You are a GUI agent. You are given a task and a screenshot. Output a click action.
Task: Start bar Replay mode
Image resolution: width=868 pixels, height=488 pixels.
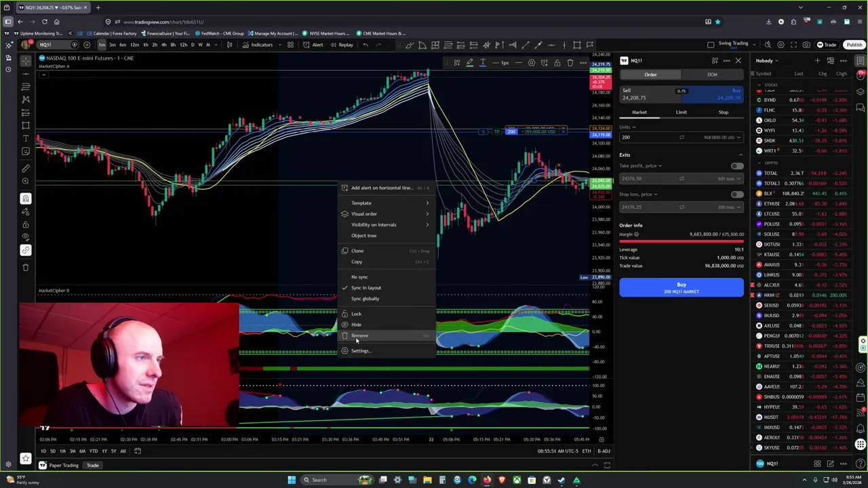point(342,45)
